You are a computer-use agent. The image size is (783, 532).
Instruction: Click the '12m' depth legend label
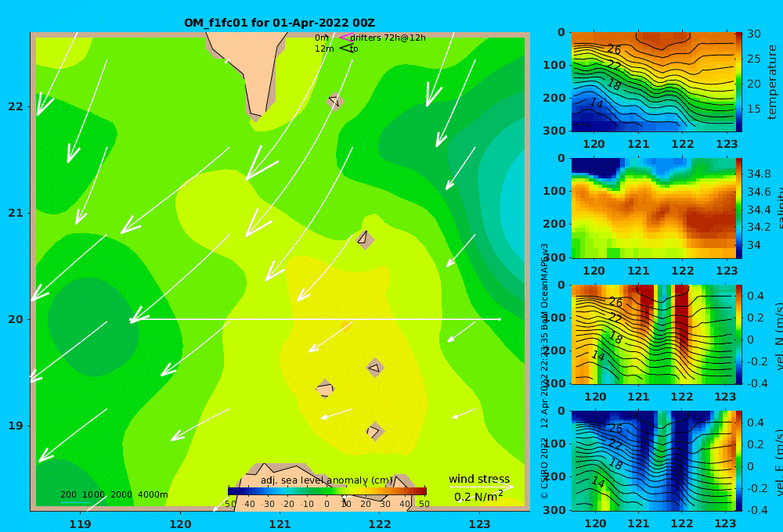coord(324,49)
